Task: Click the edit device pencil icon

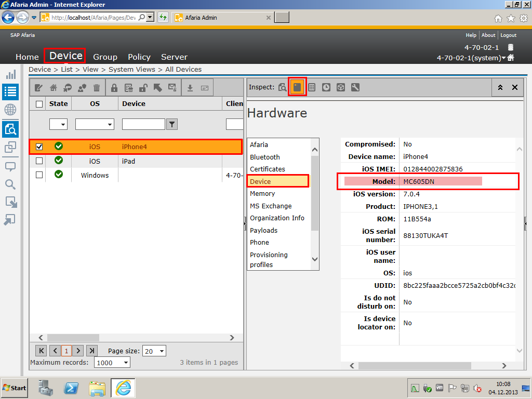Action: tap(38, 88)
